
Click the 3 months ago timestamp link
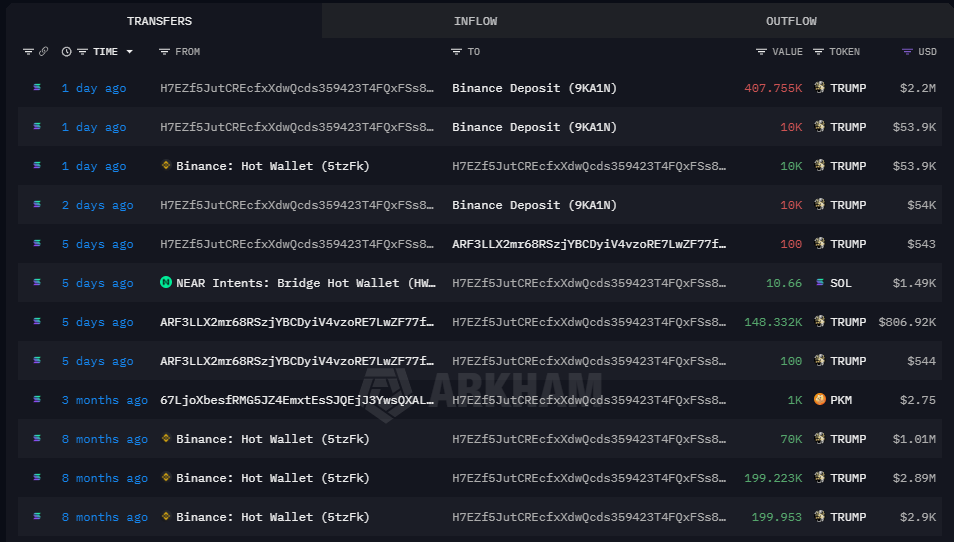[104, 400]
